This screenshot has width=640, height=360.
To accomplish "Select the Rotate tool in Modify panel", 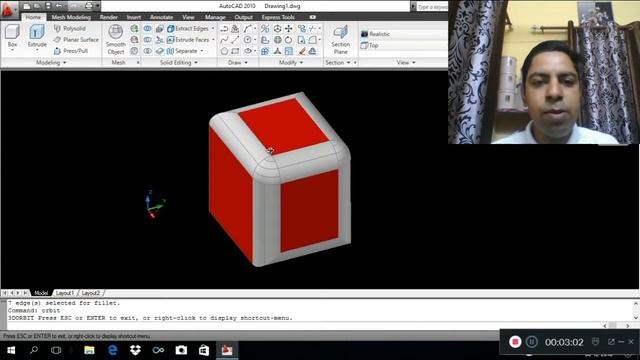I will [288, 40].
